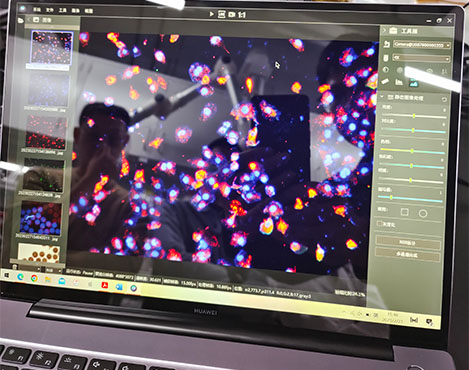469x370 pixels.
Task: Click the play triangle icon in top toolbar
Action: (x=211, y=14)
